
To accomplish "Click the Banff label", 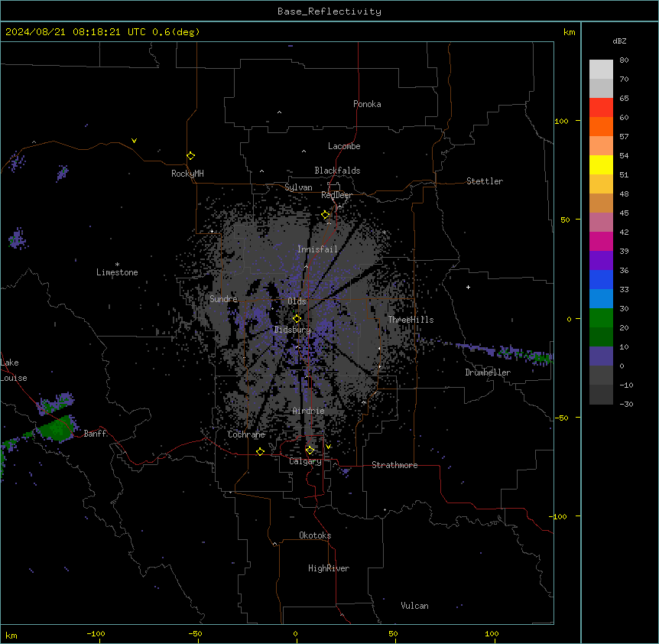I will click(95, 434).
